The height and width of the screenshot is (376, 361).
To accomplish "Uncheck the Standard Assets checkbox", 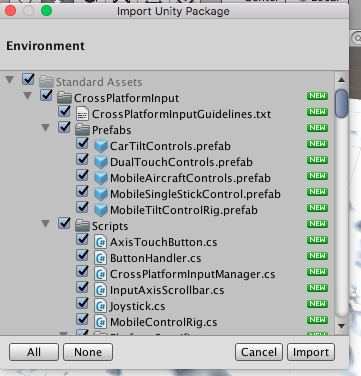I will click(28, 79).
